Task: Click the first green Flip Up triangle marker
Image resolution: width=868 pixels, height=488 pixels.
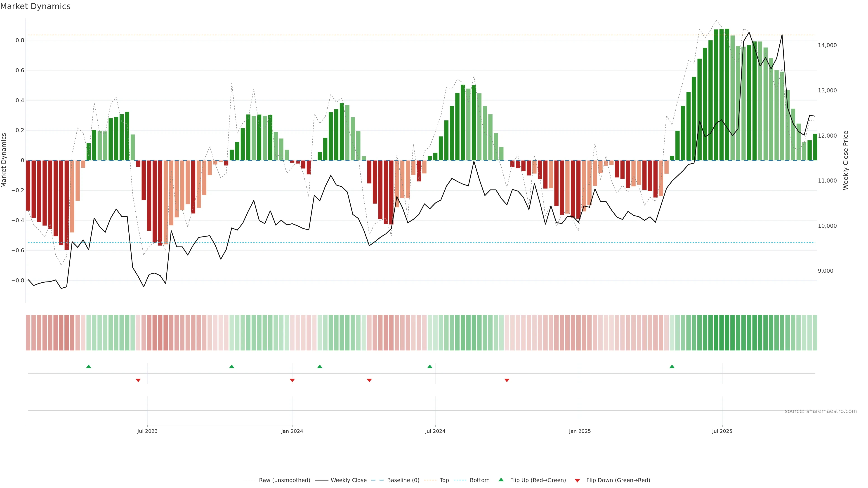Action: (89, 366)
